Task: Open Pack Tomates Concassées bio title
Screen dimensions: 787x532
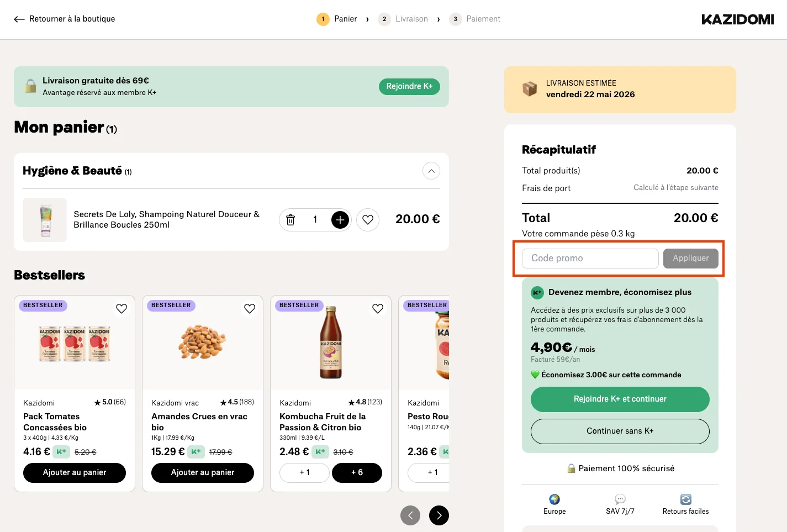Action: click(x=55, y=422)
